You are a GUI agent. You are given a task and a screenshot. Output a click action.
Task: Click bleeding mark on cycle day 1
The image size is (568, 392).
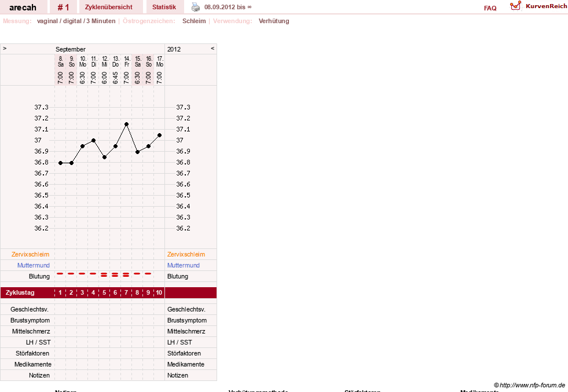60,273
